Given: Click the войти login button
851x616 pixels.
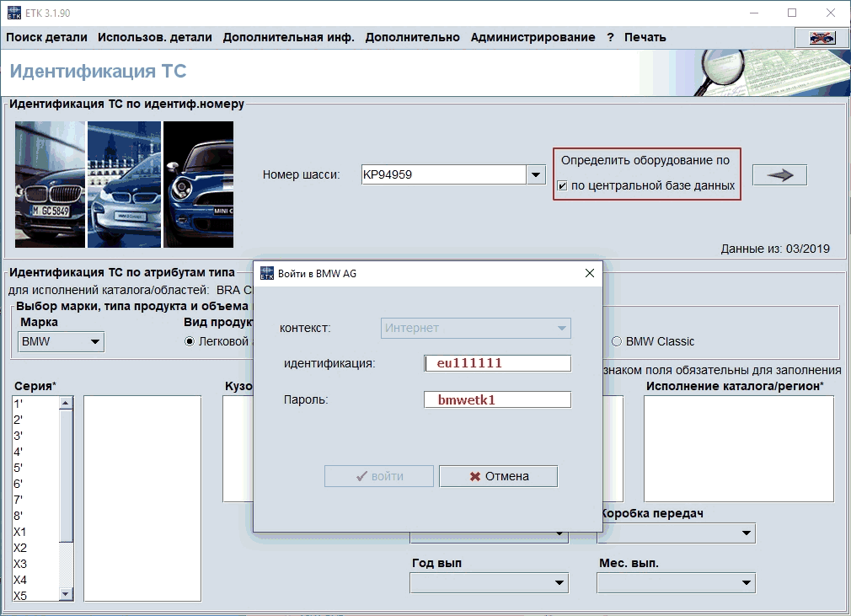Looking at the screenshot, I should [379, 476].
